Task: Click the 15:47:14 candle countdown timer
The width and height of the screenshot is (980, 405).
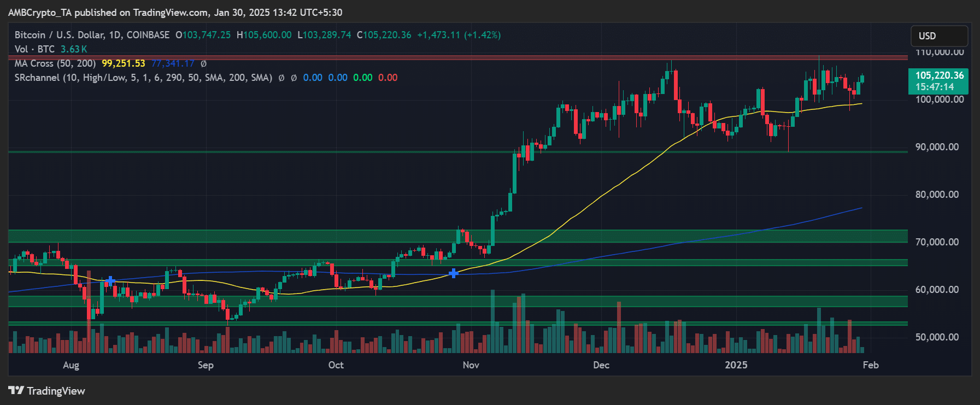Action: 935,87
